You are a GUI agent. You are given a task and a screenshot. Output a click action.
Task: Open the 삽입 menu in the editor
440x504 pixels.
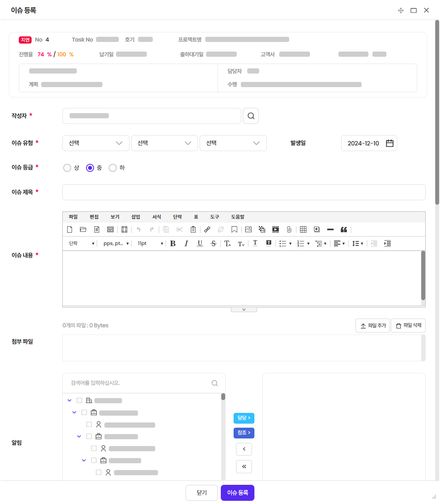click(136, 217)
